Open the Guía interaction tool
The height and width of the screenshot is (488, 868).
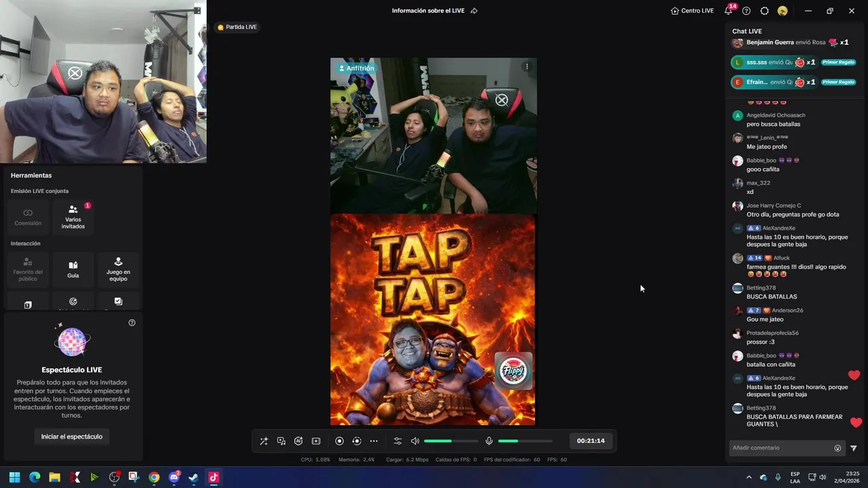coord(73,269)
